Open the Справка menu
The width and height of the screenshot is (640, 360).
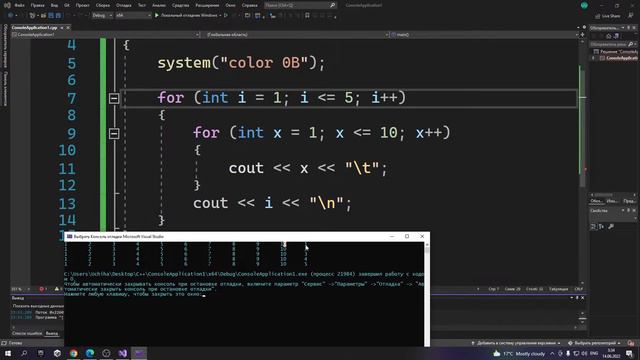[x=249, y=5]
